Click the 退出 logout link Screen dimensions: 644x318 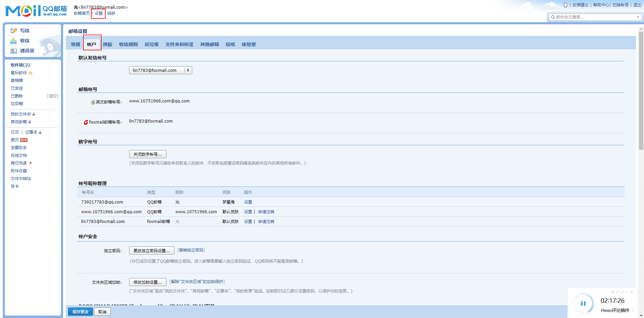[x=637, y=5]
